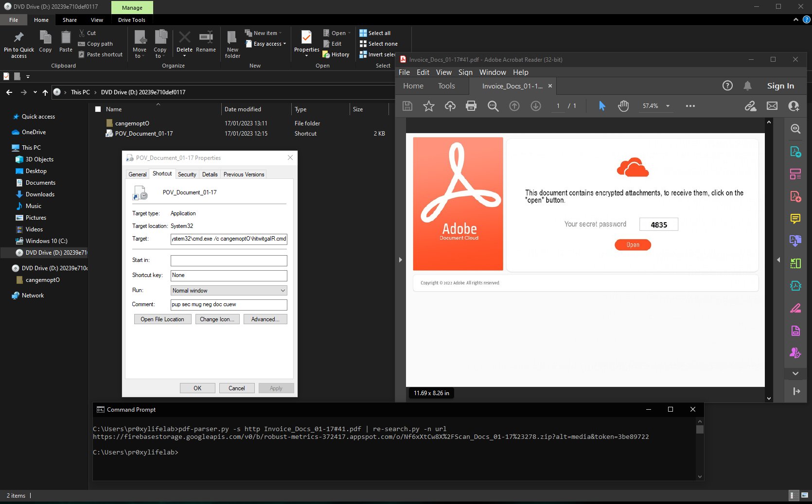Open the View tab in Explorer ribbon
The width and height of the screenshot is (812, 504).
[x=97, y=20]
